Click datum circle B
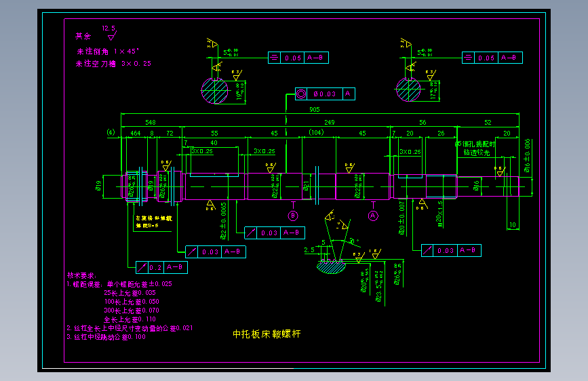 (x=293, y=216)
